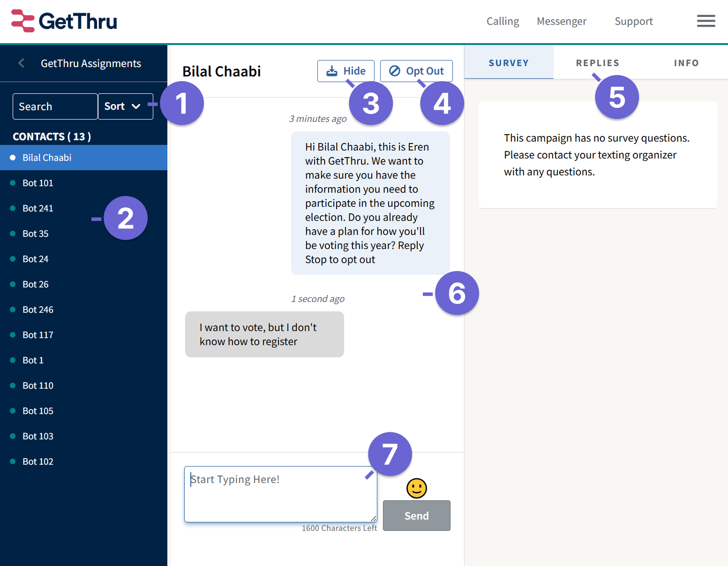This screenshot has height=566, width=728.
Task: Click the '1 second ago' timestamp
Action: 318,299
